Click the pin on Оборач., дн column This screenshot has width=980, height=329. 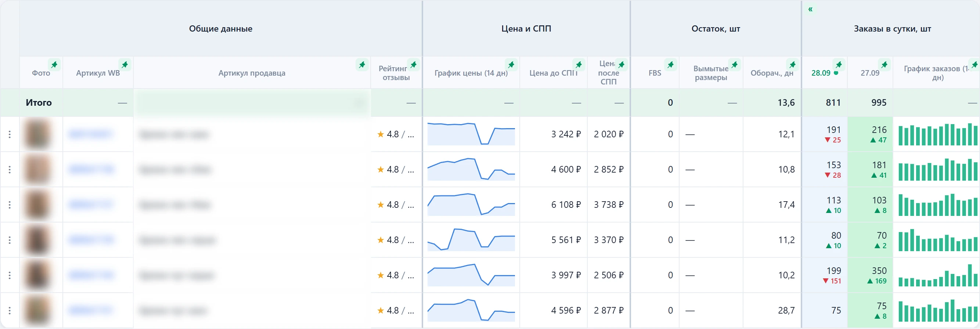[x=792, y=65]
